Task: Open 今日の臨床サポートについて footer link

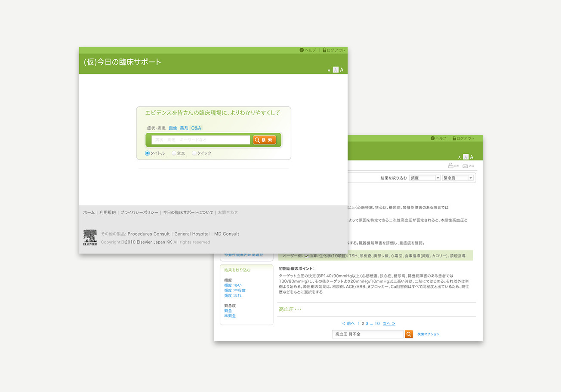Action: tap(188, 212)
